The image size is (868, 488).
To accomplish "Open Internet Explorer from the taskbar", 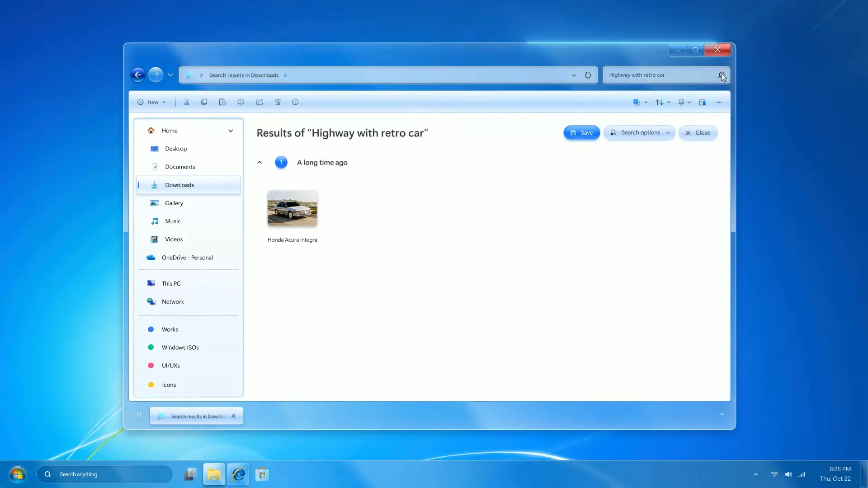I will click(238, 474).
